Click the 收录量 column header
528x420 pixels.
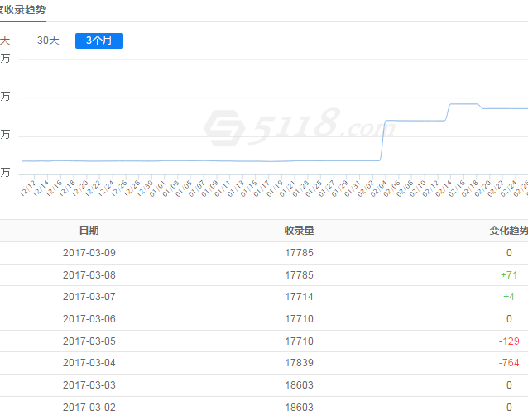pos(299,231)
